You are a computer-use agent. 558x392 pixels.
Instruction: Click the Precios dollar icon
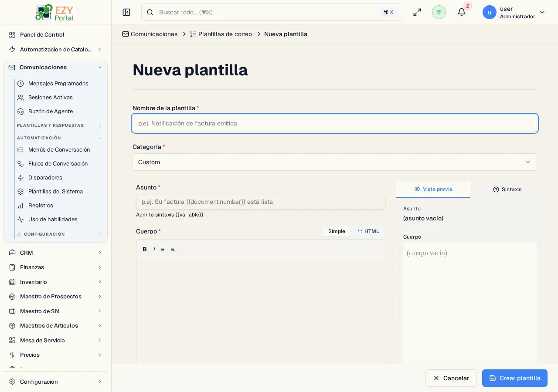tap(12, 355)
